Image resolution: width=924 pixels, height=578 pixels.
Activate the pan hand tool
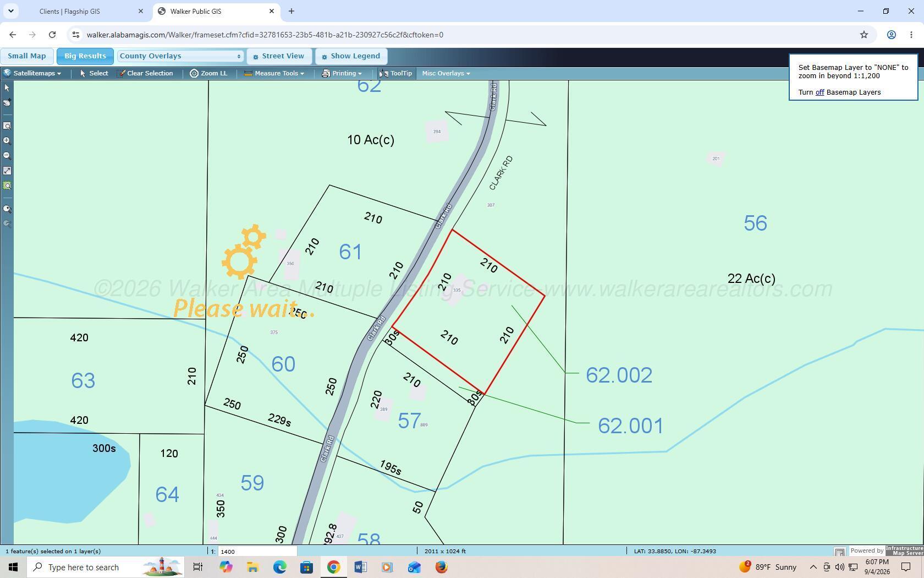pyautogui.click(x=7, y=103)
